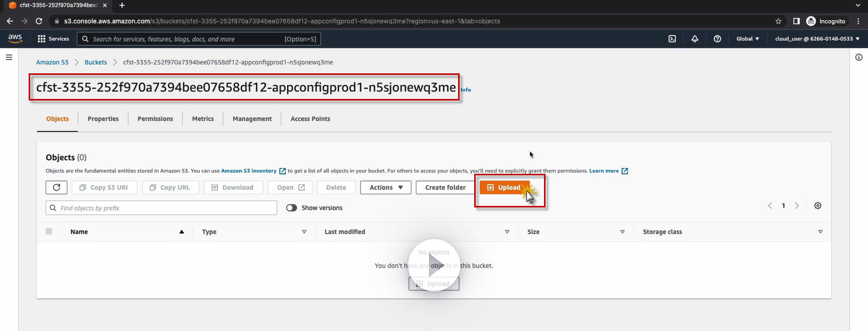Toggle the browser side panel icon
The height and width of the screenshot is (331, 868).
pos(796,21)
